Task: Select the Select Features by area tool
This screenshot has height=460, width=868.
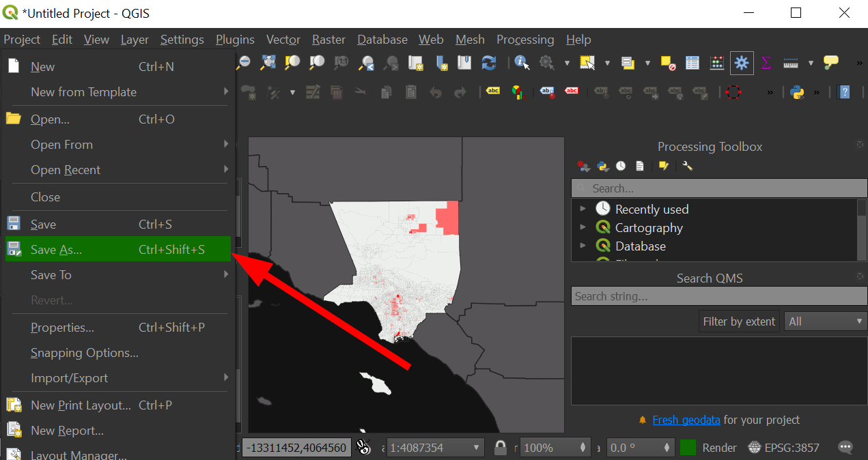Action: click(587, 63)
